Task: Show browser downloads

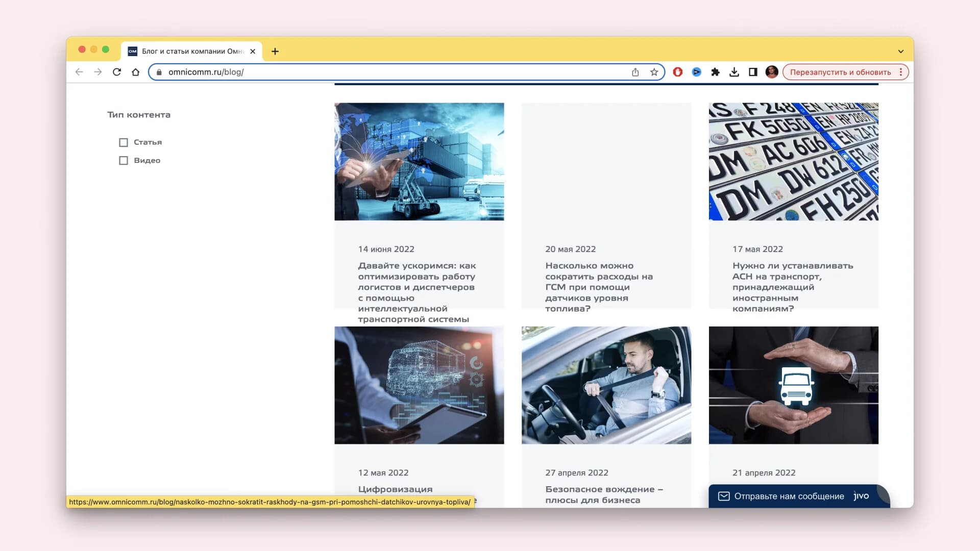Action: tap(734, 72)
